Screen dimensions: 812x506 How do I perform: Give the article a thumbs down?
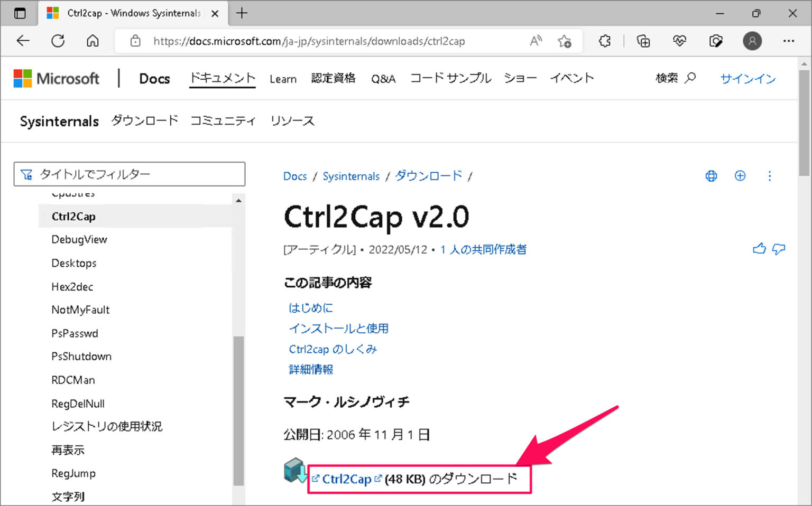779,249
